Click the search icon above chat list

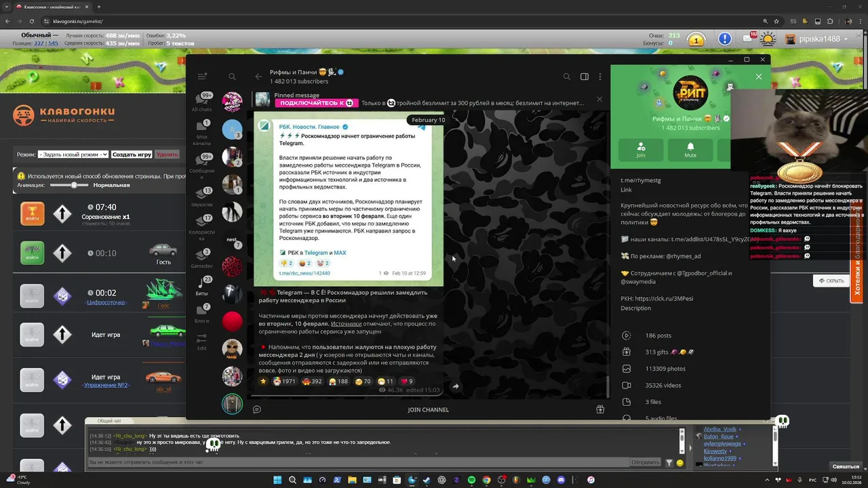(x=232, y=77)
